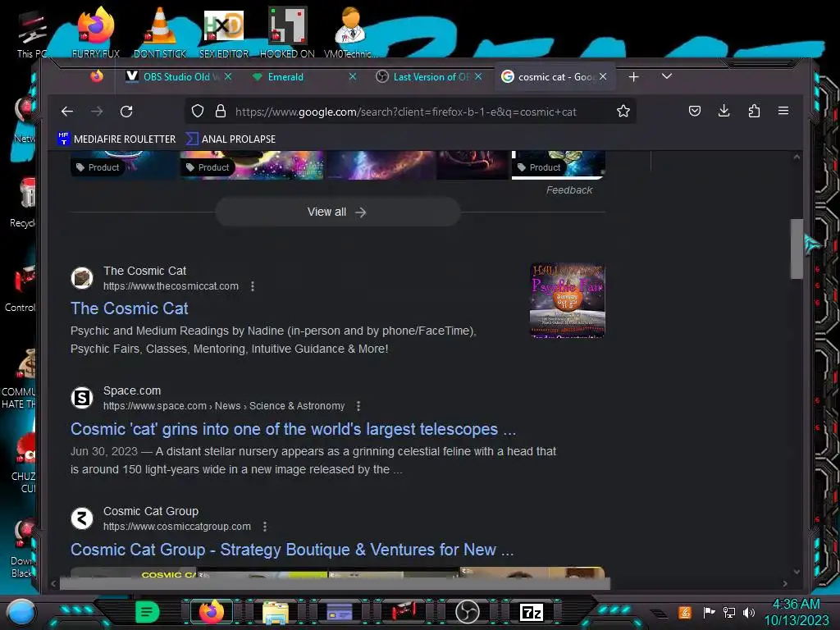Click the volume speaker tray icon
This screenshot has height=630, width=840.
coord(749,612)
